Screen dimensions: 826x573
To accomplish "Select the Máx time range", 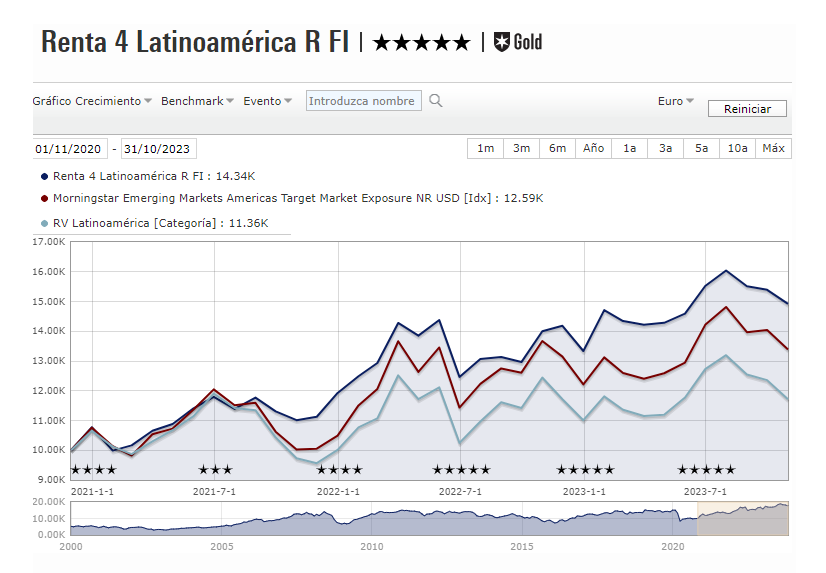I will click(x=773, y=149).
